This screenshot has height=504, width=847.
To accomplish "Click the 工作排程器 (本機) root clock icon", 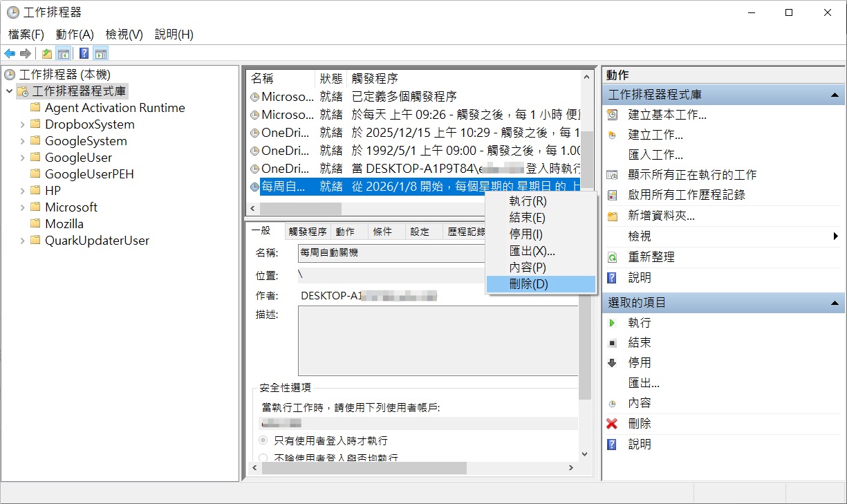I will (x=10, y=74).
